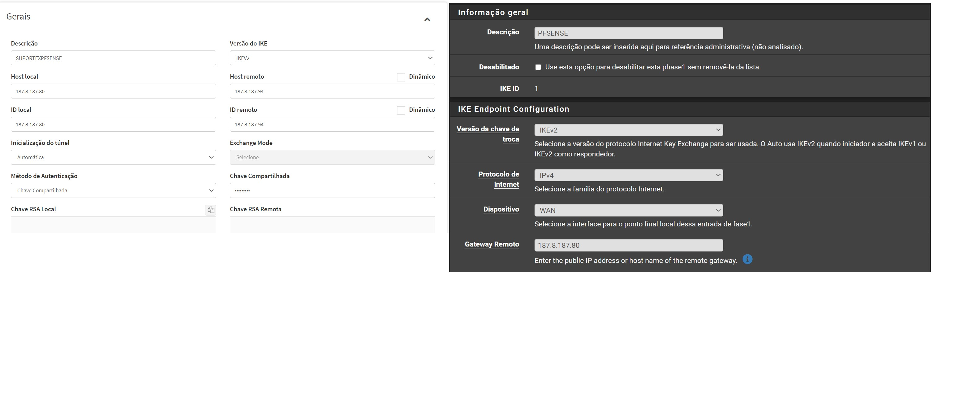Image resolution: width=980 pixels, height=415 pixels.
Task: Click the IKE Endpoint Configuration heading
Action: pos(514,109)
